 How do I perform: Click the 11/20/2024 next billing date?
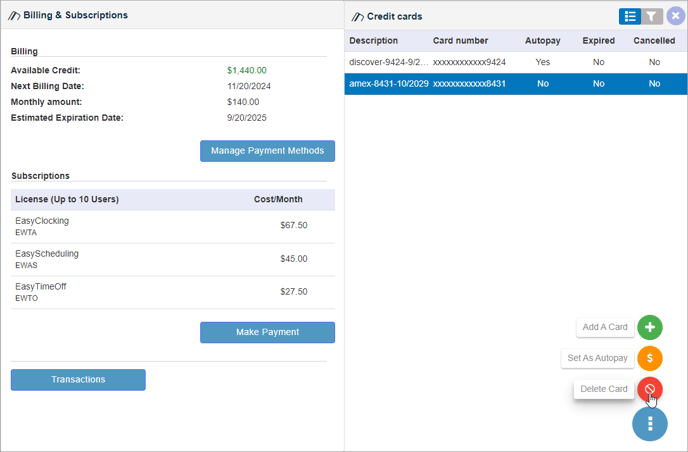(249, 86)
